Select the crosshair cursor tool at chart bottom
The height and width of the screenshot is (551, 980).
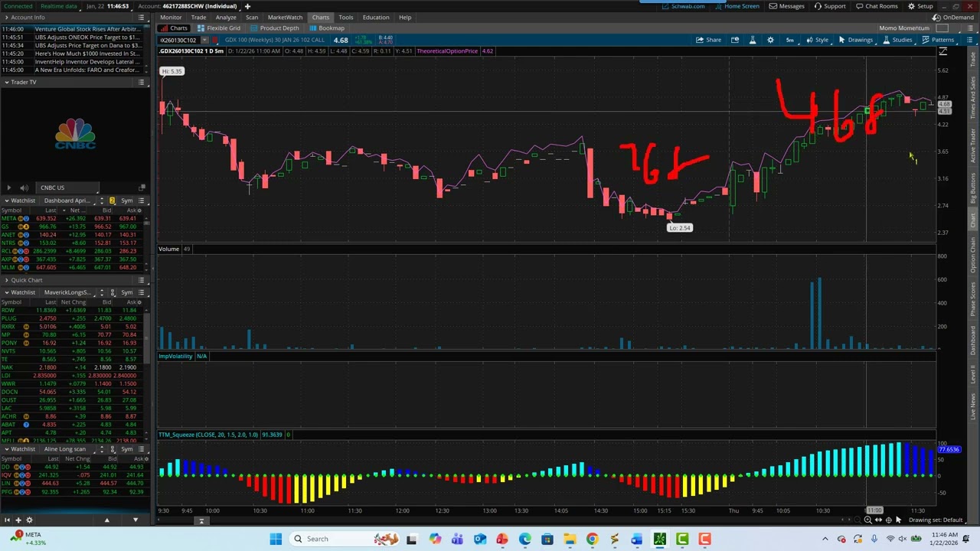pos(888,520)
